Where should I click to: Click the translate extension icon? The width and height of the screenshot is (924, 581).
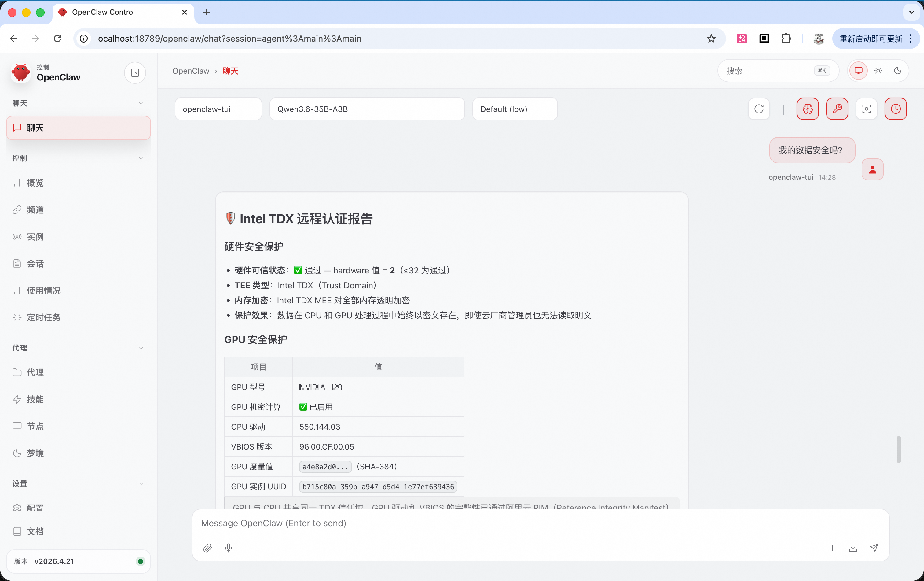coord(741,39)
